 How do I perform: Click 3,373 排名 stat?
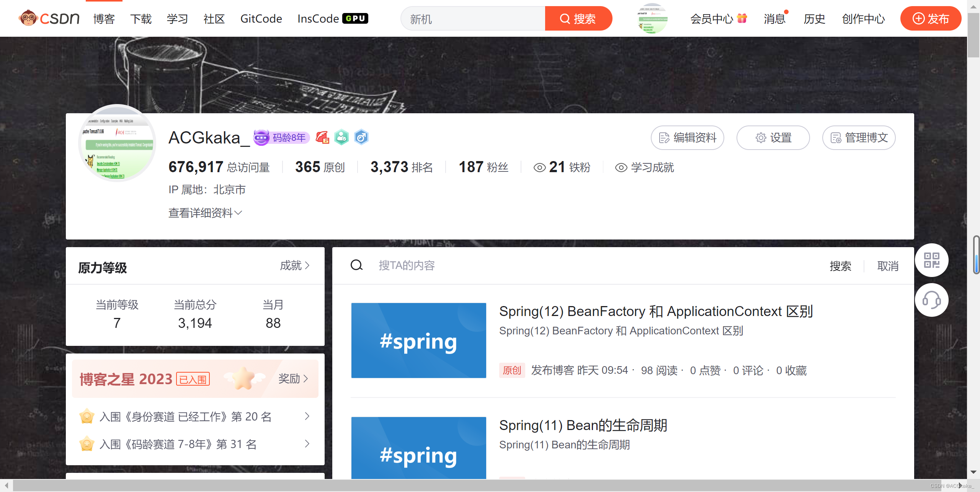(402, 167)
